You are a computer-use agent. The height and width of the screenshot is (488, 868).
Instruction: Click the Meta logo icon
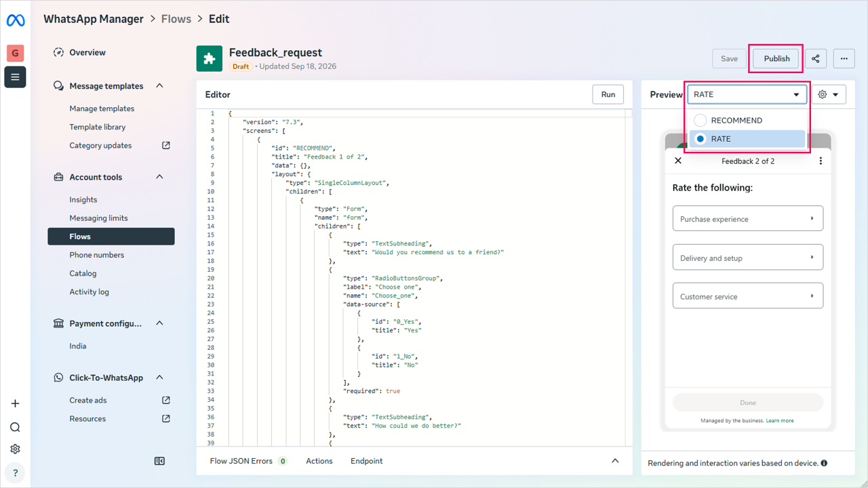(16, 21)
